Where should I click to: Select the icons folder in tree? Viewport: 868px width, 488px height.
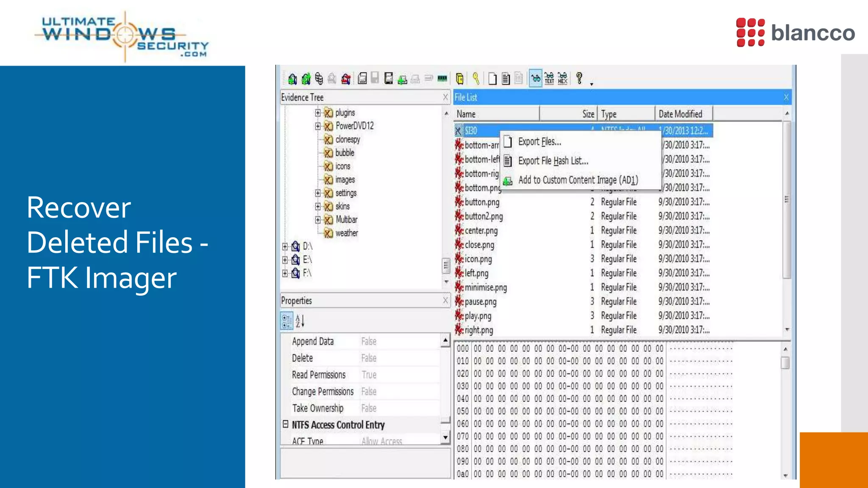click(x=342, y=166)
